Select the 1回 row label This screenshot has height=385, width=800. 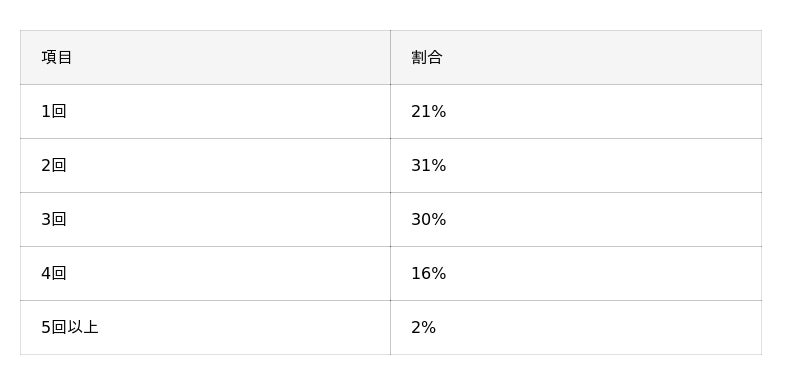pyautogui.click(x=54, y=111)
